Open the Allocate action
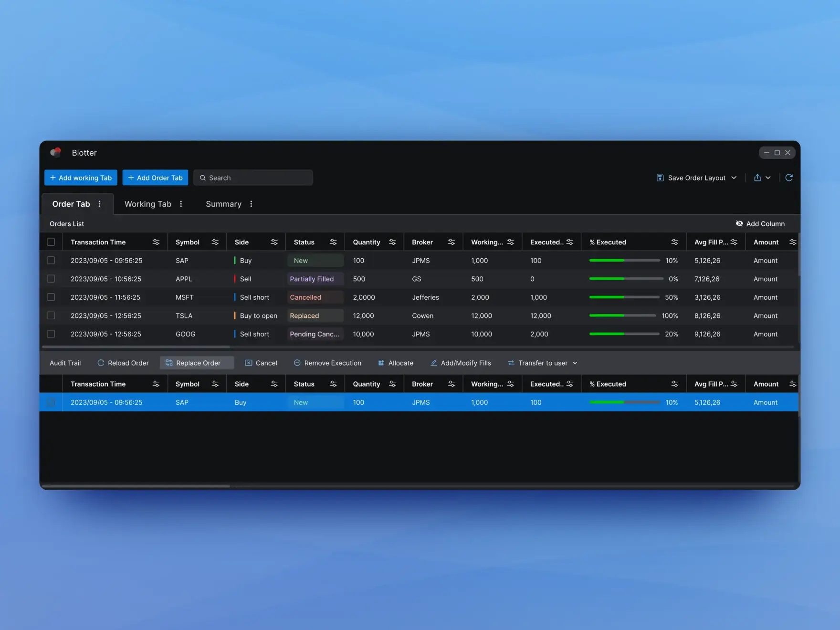Image resolution: width=840 pixels, height=630 pixels. coord(381,363)
